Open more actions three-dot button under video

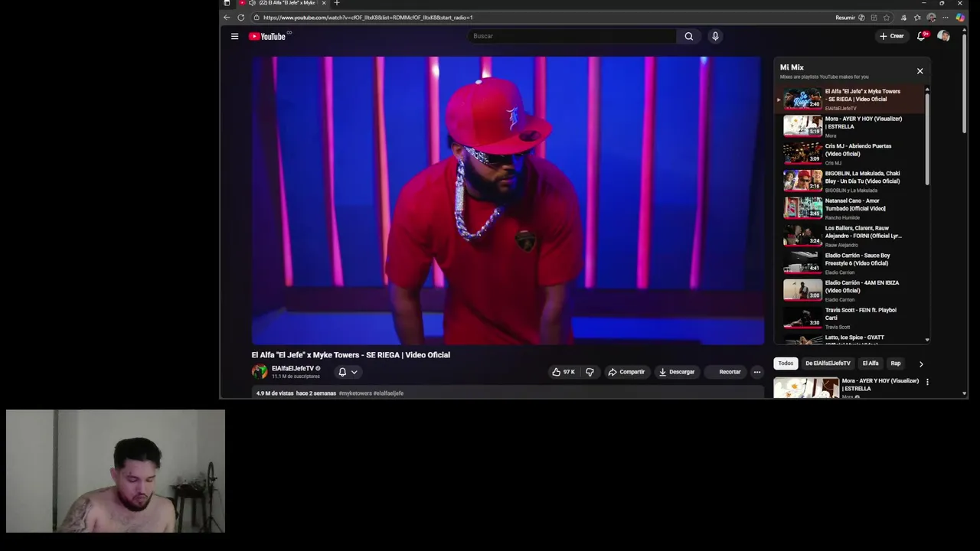tap(757, 372)
